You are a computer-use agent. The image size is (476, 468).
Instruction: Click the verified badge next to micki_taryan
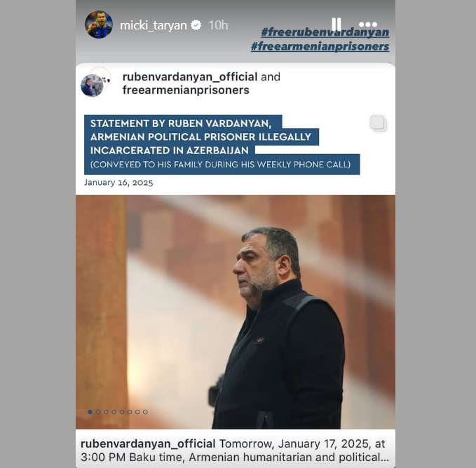(196, 25)
